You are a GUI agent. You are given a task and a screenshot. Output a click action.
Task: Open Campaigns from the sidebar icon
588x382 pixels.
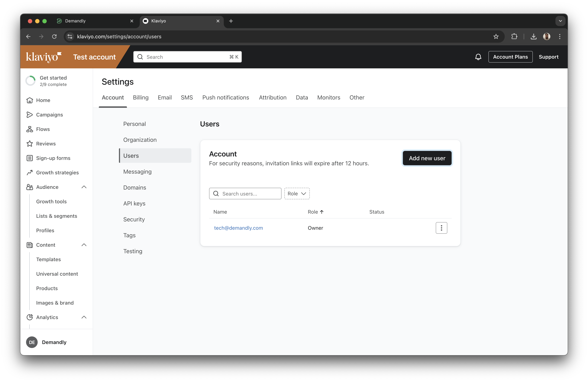tap(30, 114)
